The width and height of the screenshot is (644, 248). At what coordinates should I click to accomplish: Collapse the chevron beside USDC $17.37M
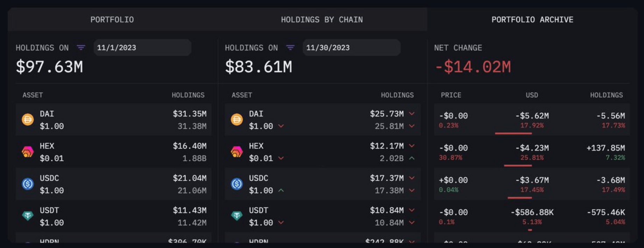(412, 178)
